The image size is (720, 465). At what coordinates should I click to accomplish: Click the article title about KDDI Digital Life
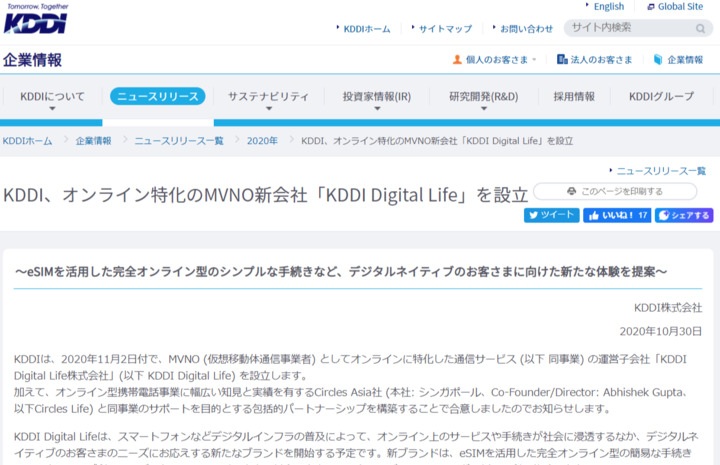265,195
